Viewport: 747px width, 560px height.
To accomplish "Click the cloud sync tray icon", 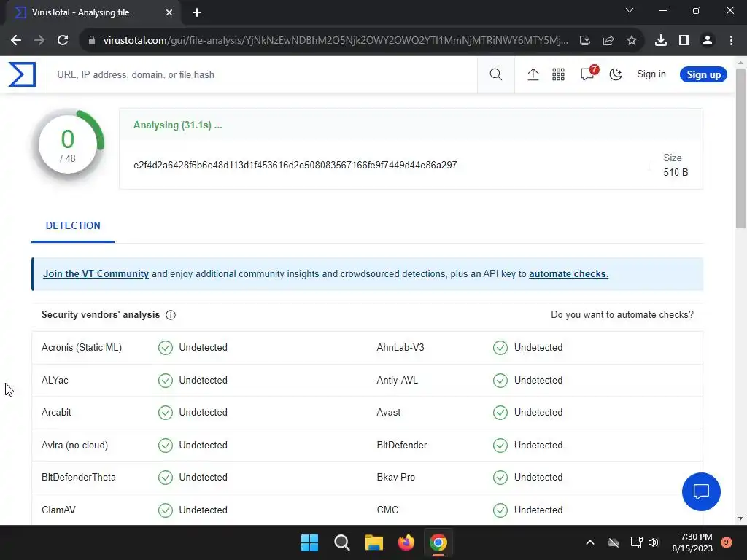I will click(614, 542).
